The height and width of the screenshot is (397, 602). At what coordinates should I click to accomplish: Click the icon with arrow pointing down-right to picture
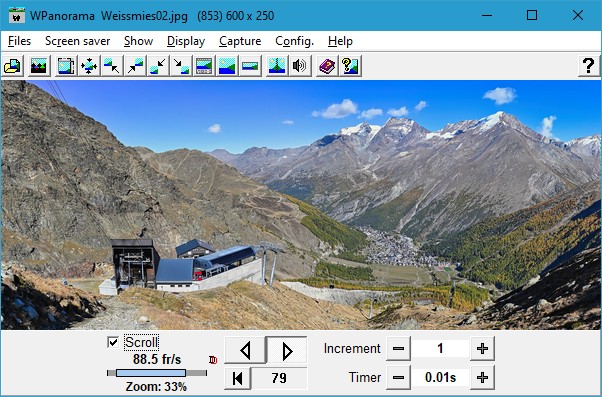pyautogui.click(x=181, y=66)
